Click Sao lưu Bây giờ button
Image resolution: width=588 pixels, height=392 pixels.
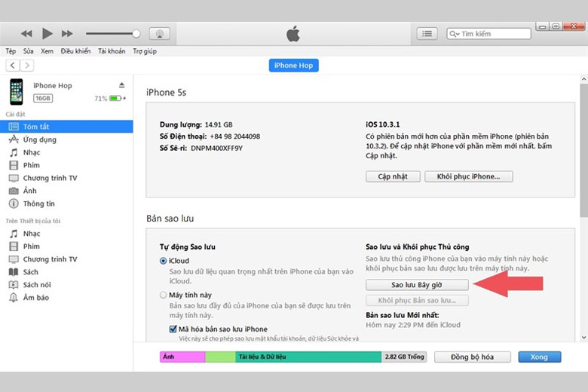417,285
